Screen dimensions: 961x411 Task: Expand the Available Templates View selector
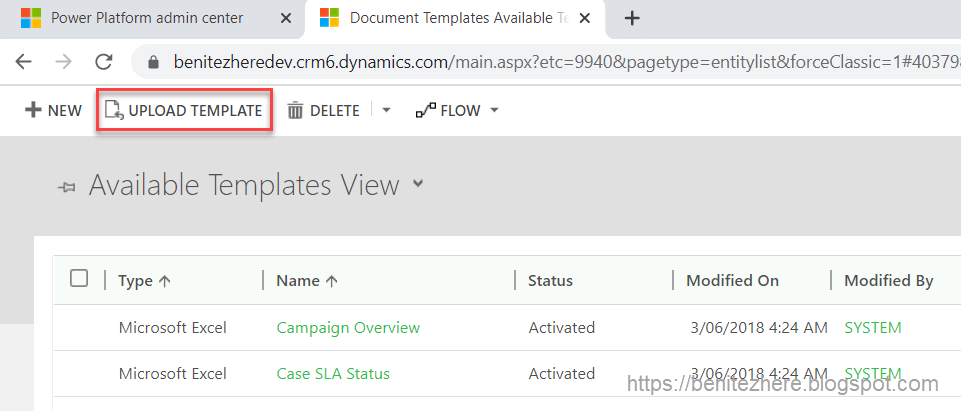pyautogui.click(x=418, y=183)
